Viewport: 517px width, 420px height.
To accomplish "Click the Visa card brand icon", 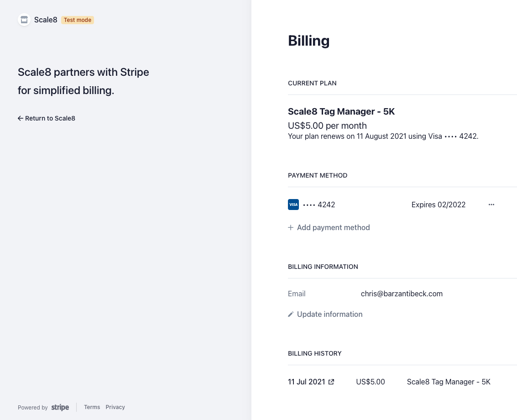I will (293, 205).
